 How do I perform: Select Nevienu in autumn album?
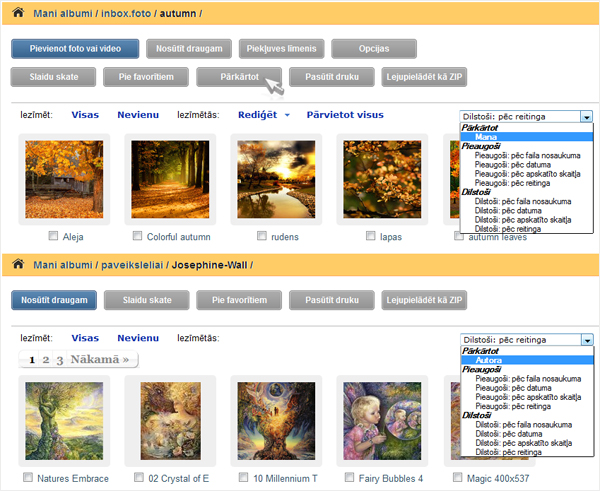pos(138,115)
